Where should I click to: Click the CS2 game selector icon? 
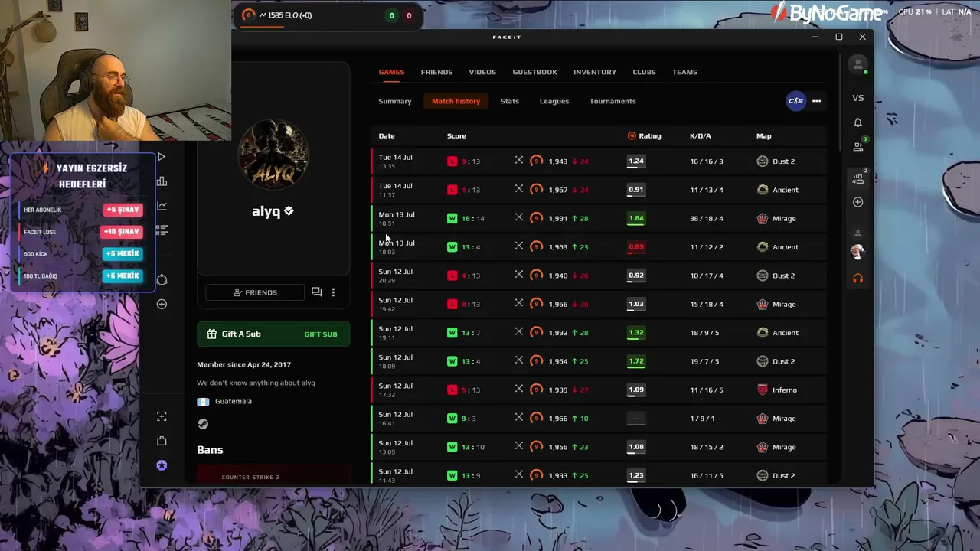pos(796,101)
